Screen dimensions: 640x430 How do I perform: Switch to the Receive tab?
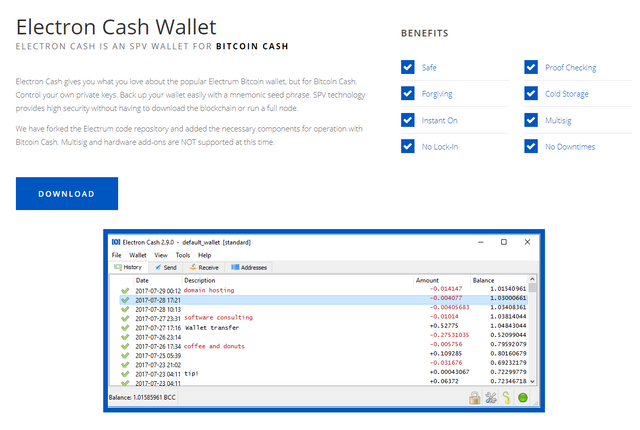[204, 268]
